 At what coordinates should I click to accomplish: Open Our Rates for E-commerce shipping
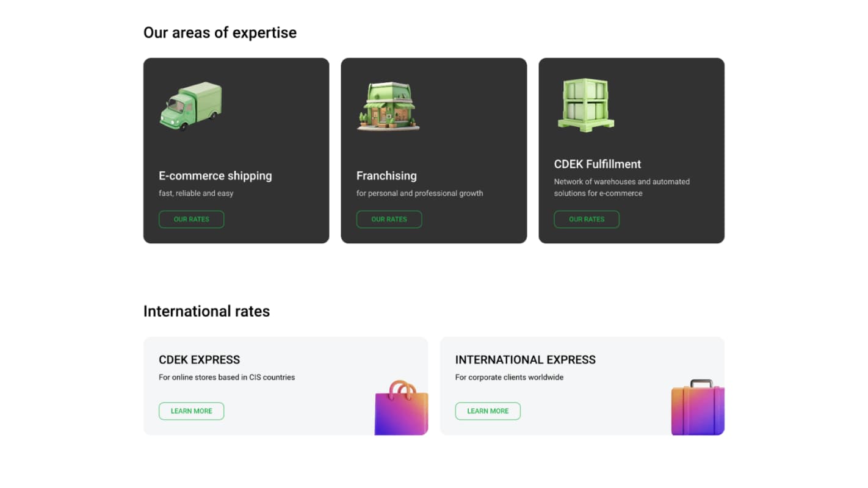(191, 220)
